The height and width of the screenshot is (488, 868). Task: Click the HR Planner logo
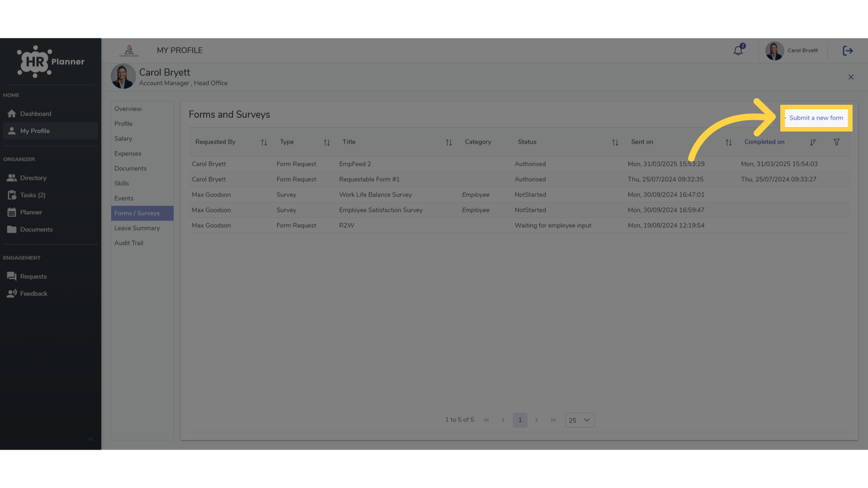(51, 62)
